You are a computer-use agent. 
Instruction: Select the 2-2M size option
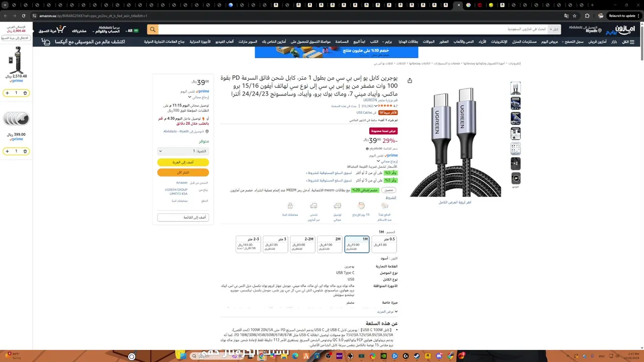pyautogui.click(x=302, y=244)
